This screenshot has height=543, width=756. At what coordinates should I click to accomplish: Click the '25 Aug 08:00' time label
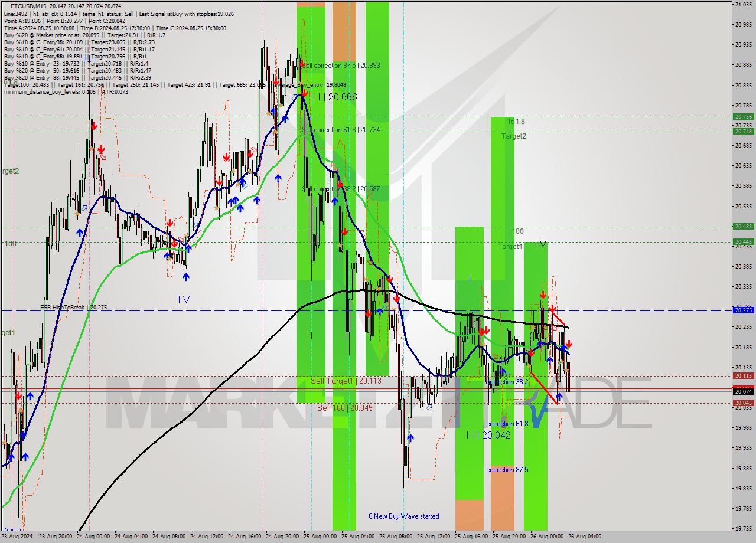[396, 537]
